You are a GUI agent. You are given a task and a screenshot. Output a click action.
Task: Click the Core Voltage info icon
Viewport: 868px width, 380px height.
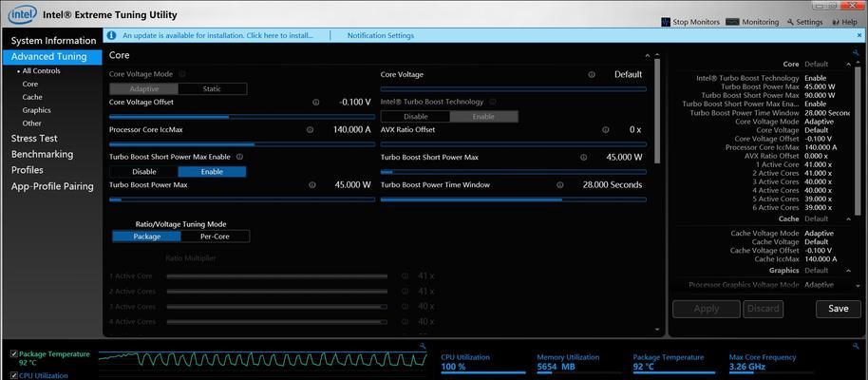coord(592,75)
